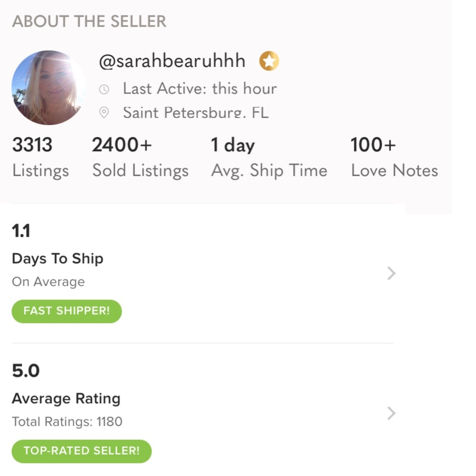
Task: View the 3313 Listings stat
Action: coord(40,157)
